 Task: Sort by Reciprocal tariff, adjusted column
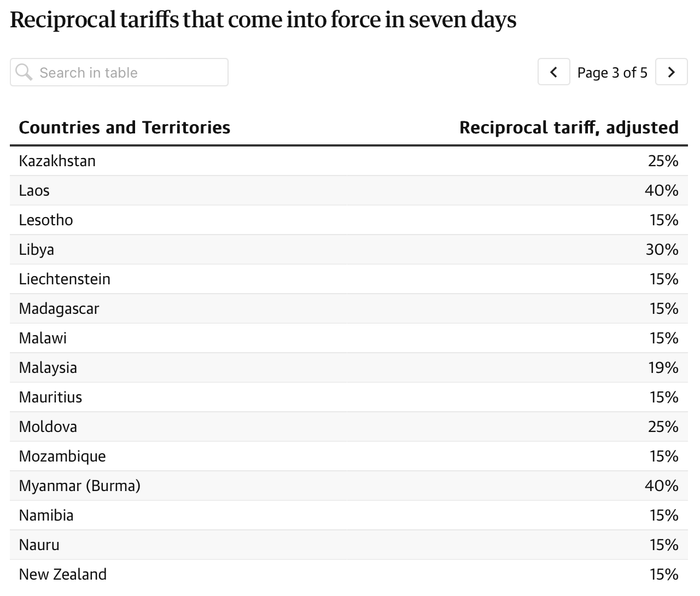point(569,128)
